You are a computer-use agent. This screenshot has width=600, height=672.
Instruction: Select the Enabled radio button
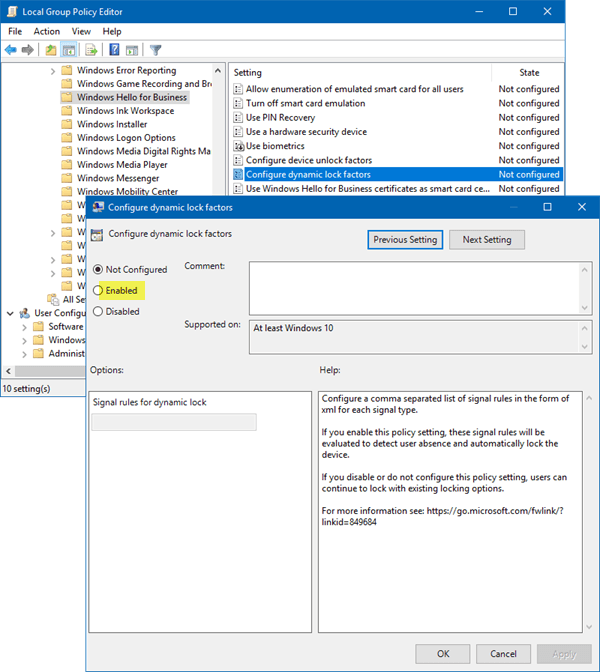tap(98, 291)
